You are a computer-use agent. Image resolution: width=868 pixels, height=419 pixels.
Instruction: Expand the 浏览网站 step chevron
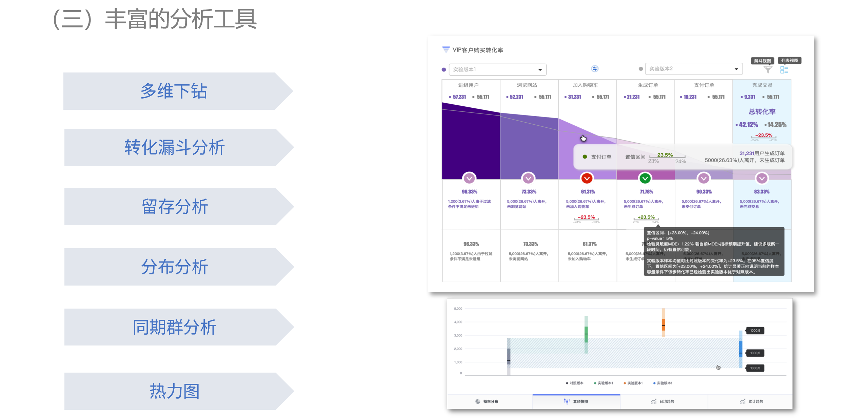[x=528, y=178]
